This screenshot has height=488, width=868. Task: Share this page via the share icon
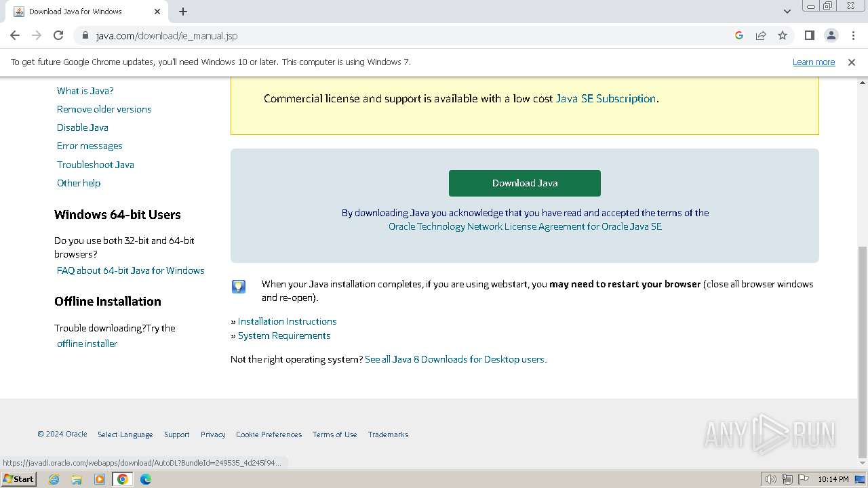[x=761, y=35]
